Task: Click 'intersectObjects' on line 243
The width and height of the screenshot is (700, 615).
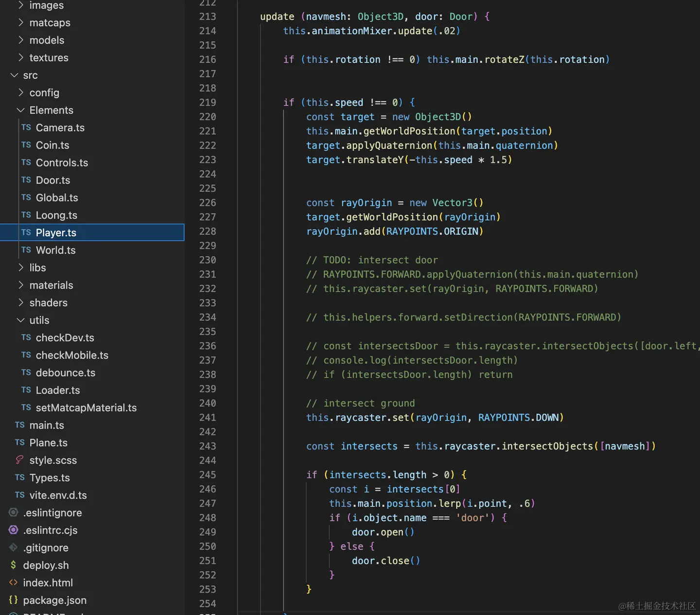Action: coord(547,446)
